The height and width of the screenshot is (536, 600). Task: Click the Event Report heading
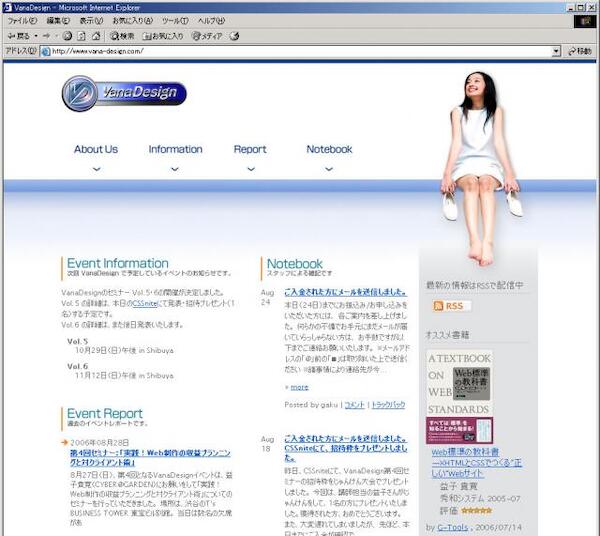(x=104, y=413)
